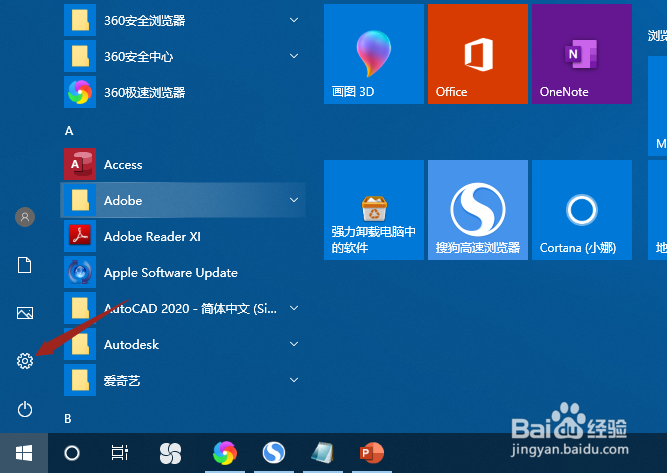
Task: Open Task View on the taskbar
Action: pos(120,453)
